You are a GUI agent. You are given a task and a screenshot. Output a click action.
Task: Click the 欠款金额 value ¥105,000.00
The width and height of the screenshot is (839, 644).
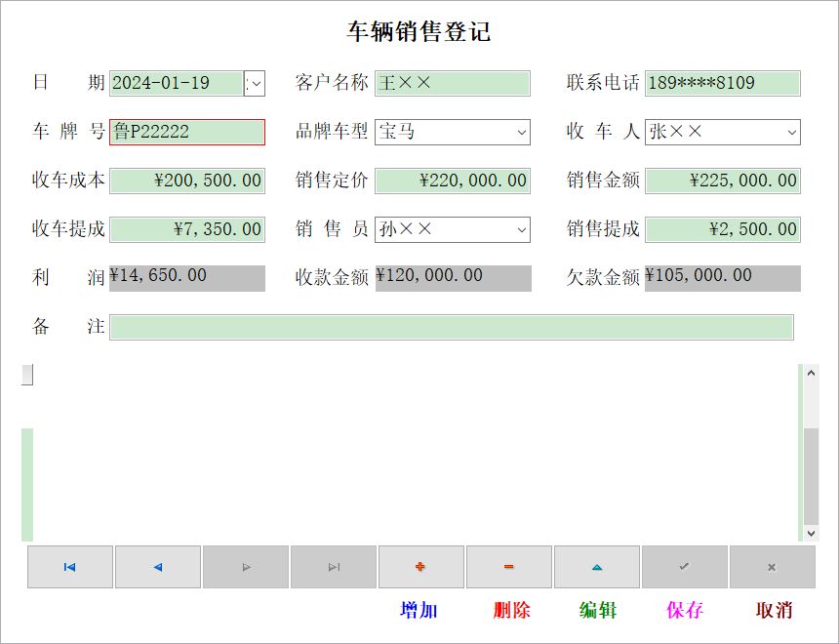pyautogui.click(x=723, y=278)
